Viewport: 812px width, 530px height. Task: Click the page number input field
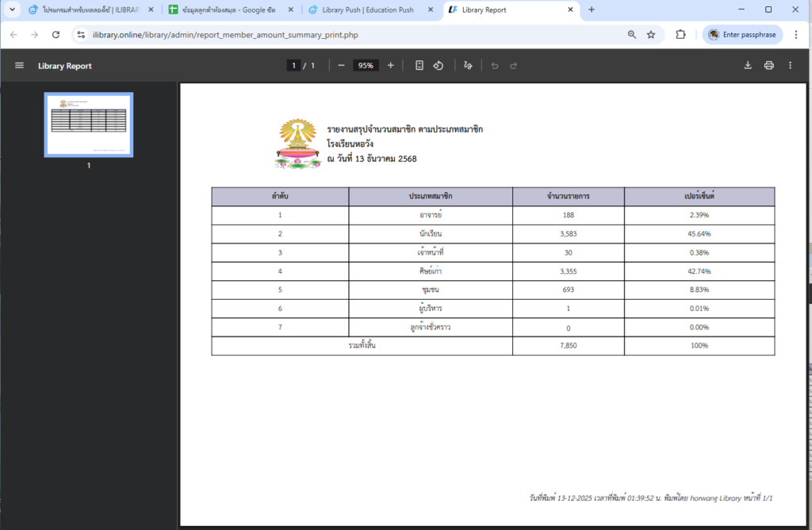293,66
